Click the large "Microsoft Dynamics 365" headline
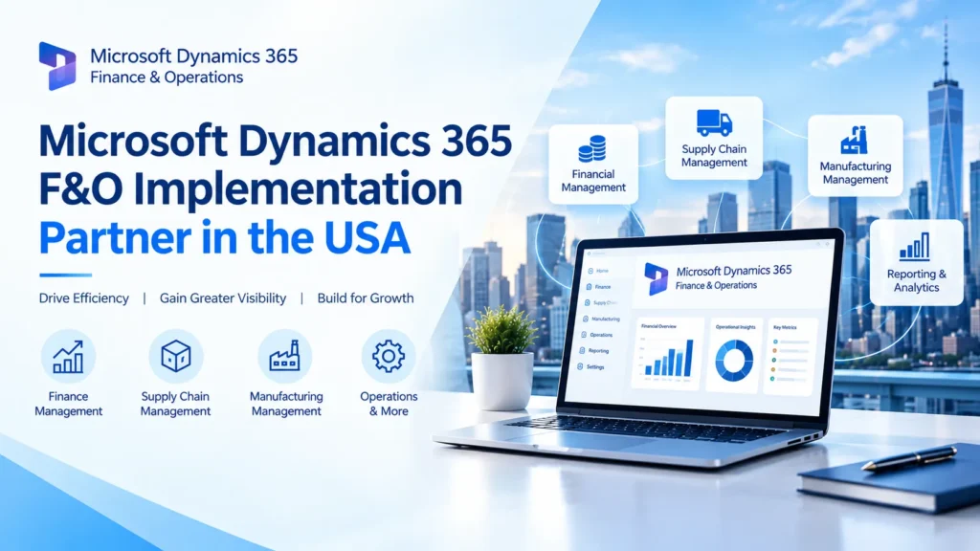Image resolution: width=980 pixels, height=551 pixels. click(276, 141)
